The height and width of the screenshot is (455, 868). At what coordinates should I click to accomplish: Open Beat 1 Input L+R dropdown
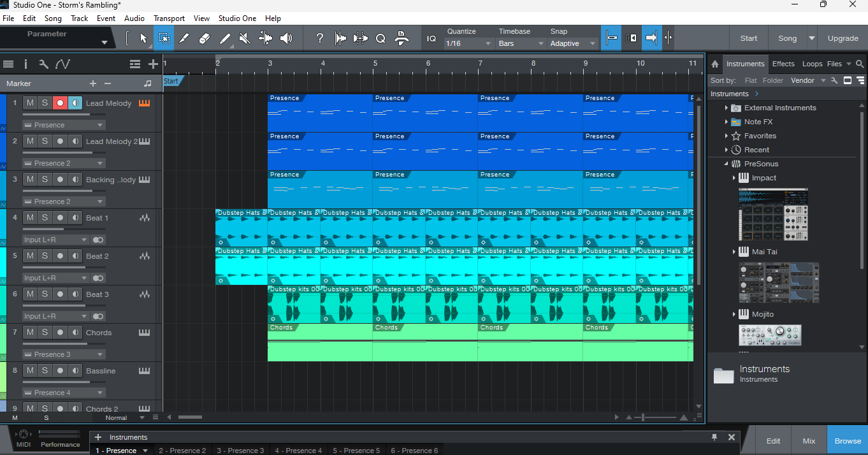pos(55,240)
